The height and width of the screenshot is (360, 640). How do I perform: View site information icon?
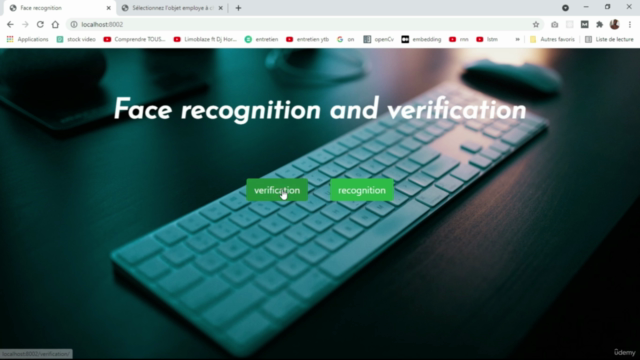pos(74,24)
